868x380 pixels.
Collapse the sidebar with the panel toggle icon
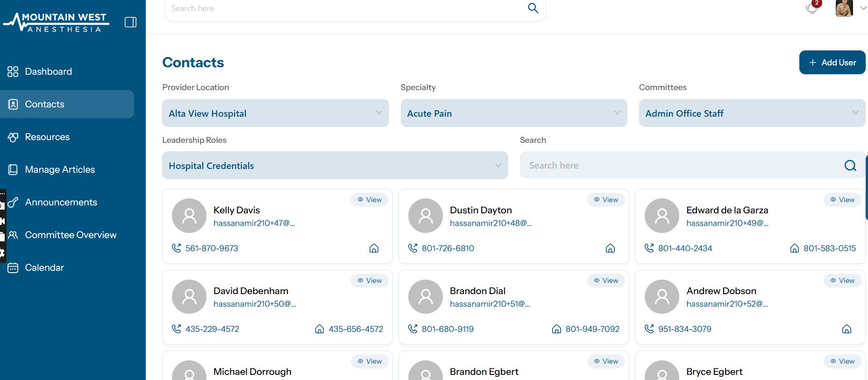tap(130, 22)
